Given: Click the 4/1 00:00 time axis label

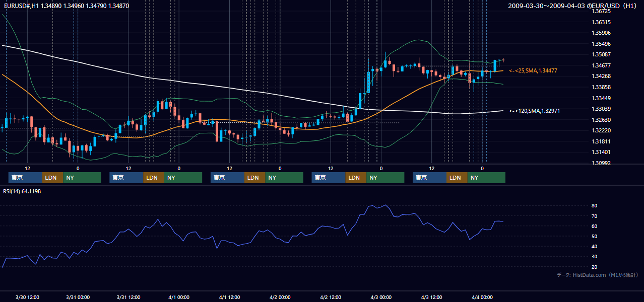Looking at the screenshot, I should coord(179,297).
